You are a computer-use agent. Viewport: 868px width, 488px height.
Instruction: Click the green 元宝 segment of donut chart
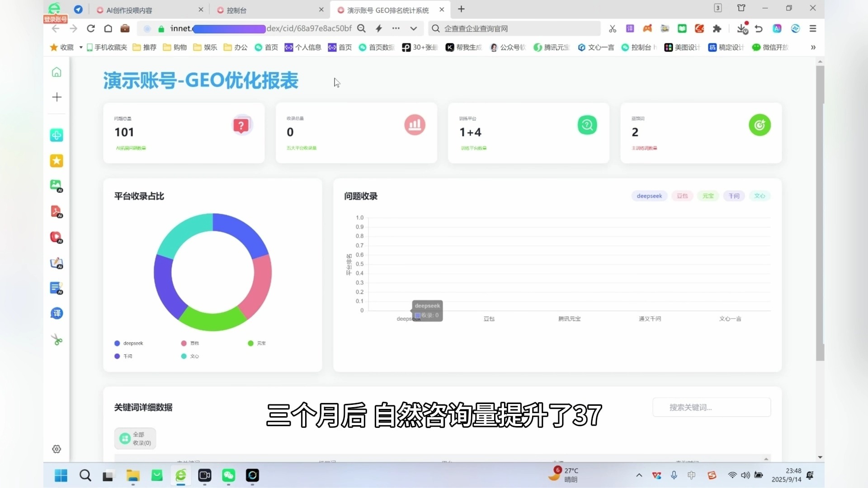click(x=212, y=320)
